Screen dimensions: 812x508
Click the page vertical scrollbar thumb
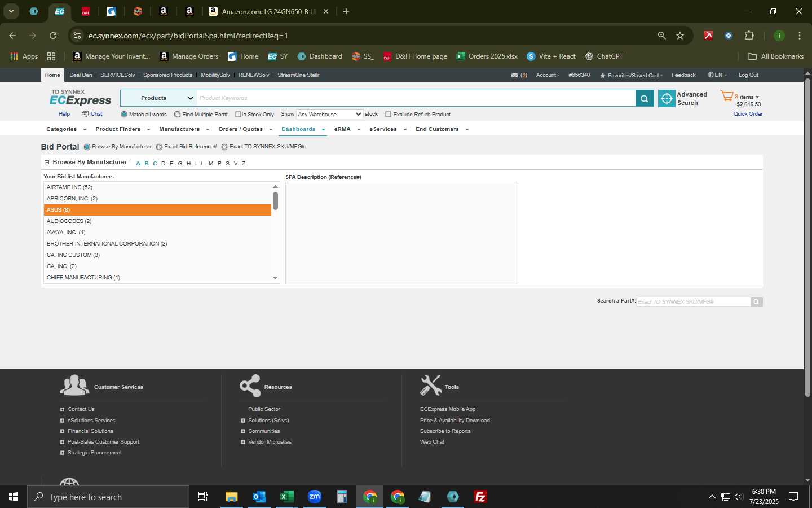click(x=807, y=237)
